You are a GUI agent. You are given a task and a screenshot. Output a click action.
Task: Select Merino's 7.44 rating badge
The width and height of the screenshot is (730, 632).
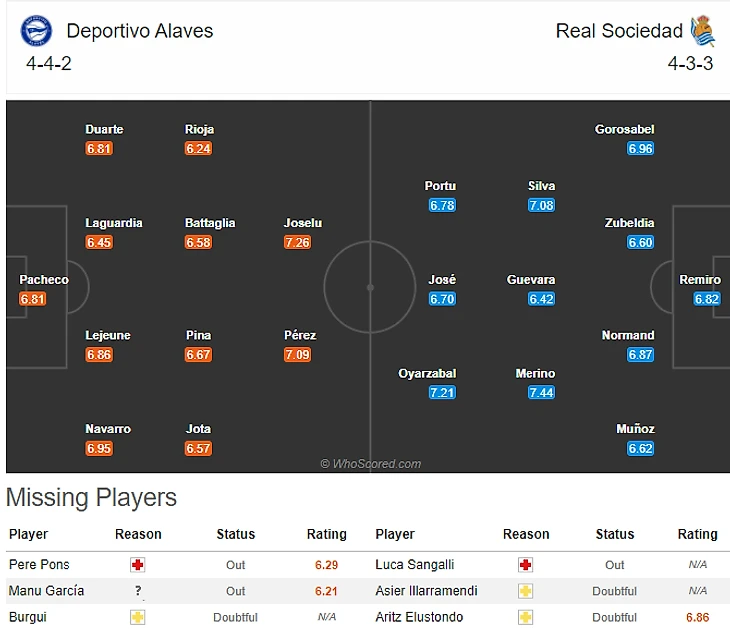pos(541,392)
